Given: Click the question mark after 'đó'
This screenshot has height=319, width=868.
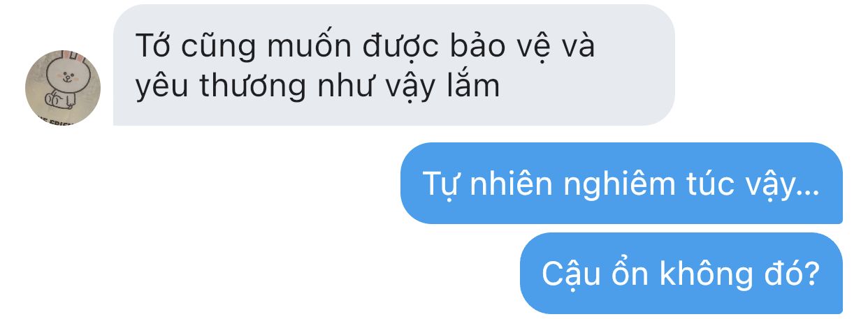Looking at the screenshot, I should tap(811, 274).
